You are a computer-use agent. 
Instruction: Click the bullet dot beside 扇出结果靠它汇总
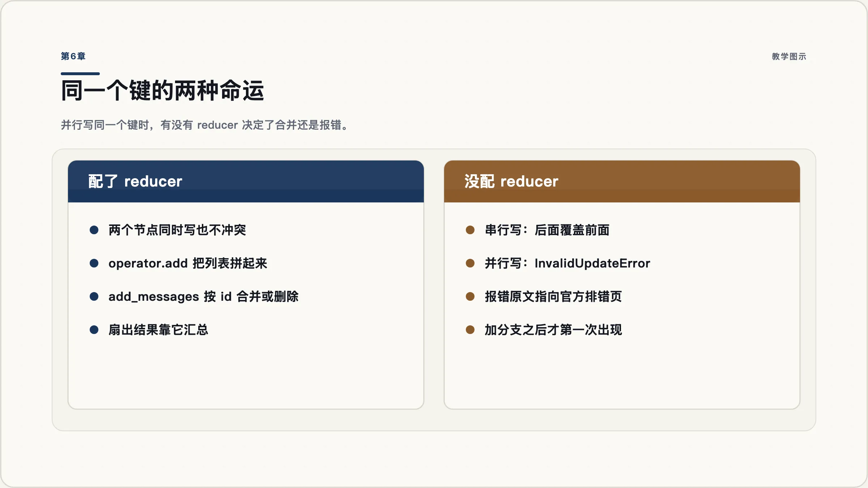click(94, 330)
